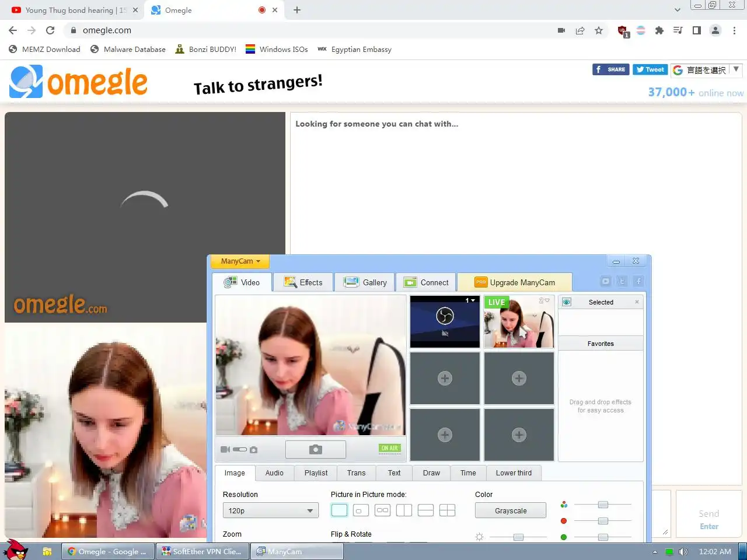Select the Lower third sub-tab
The image size is (747, 560).
pos(514,473)
